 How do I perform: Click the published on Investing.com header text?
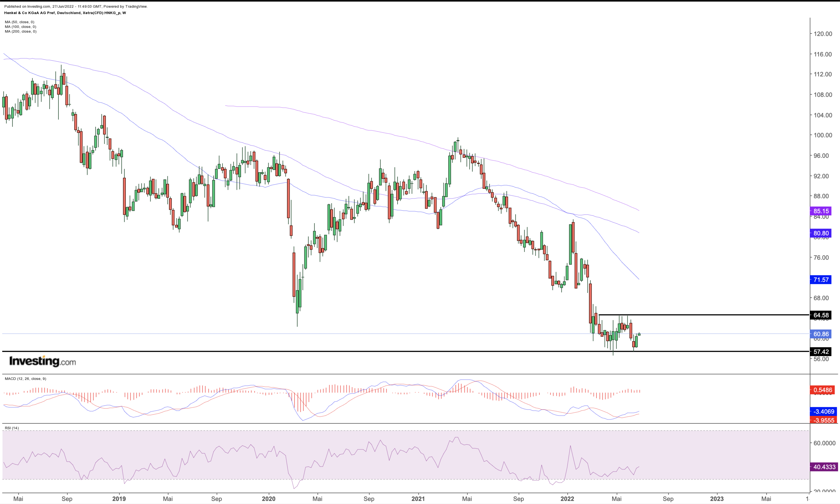76,6
